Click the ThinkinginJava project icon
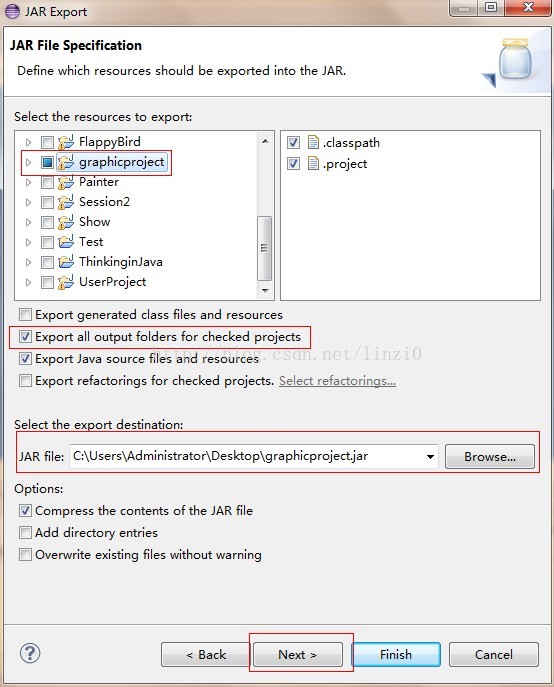The image size is (554, 687). click(66, 262)
